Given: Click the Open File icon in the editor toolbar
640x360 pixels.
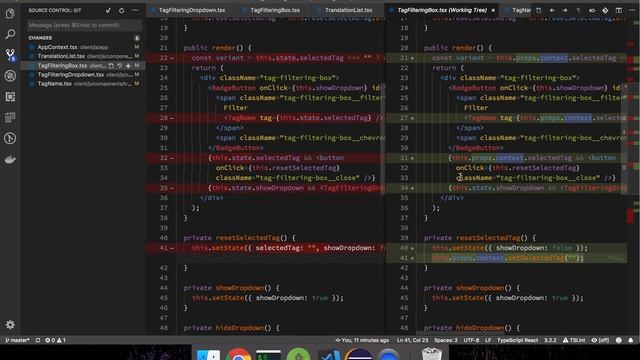Looking at the screenshot, I should coord(539,10).
